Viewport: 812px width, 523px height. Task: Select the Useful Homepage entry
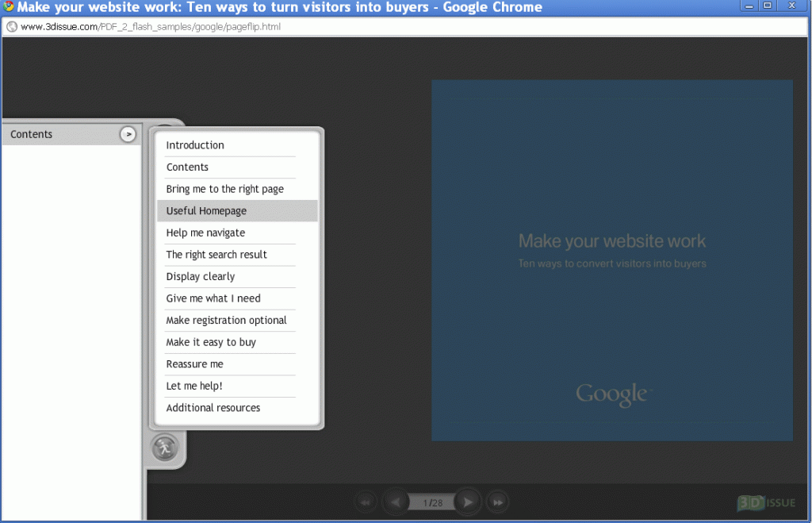237,210
